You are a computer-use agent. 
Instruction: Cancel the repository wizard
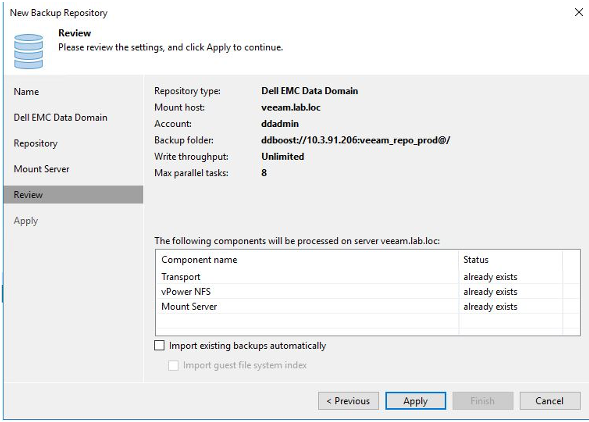[x=550, y=401]
